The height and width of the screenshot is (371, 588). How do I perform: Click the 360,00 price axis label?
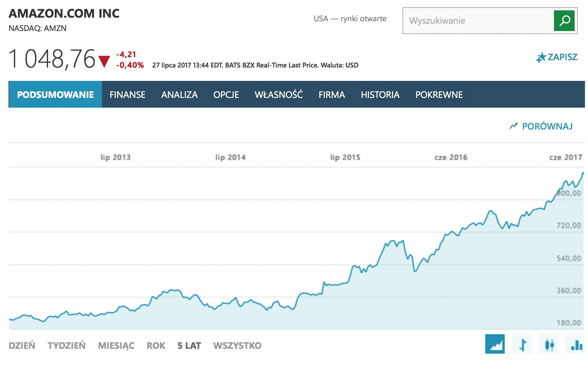569,290
